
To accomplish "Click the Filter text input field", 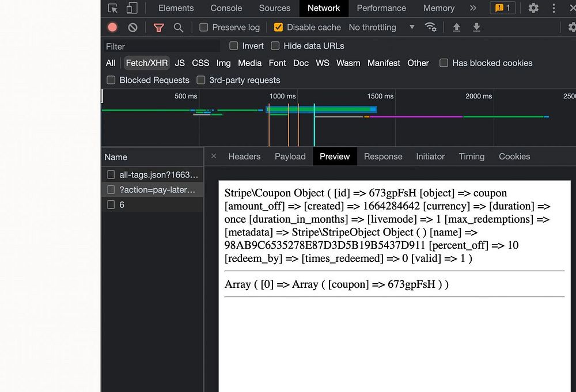I will pyautogui.click(x=161, y=46).
